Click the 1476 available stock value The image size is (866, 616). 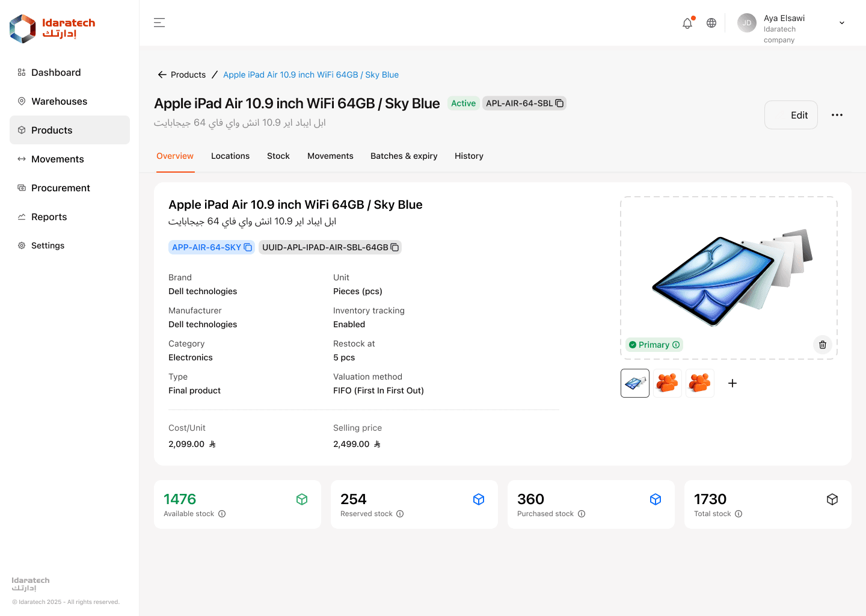pos(180,499)
